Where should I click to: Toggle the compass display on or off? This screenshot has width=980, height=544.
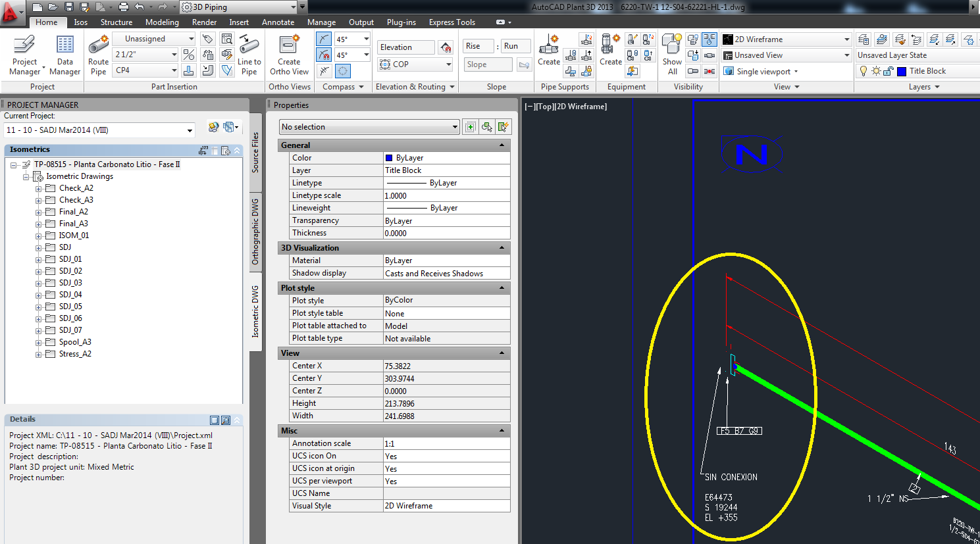click(x=342, y=70)
